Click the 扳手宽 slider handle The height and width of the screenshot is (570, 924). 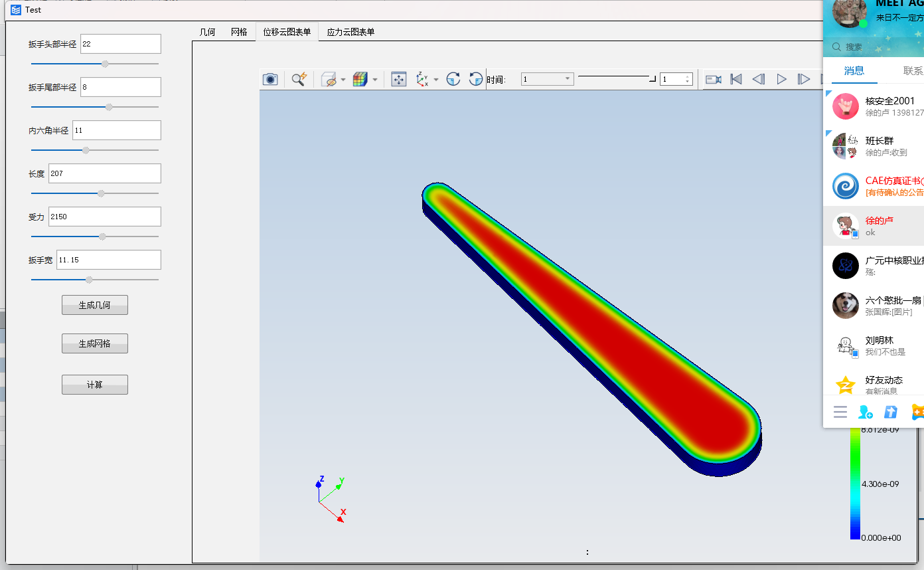89,280
